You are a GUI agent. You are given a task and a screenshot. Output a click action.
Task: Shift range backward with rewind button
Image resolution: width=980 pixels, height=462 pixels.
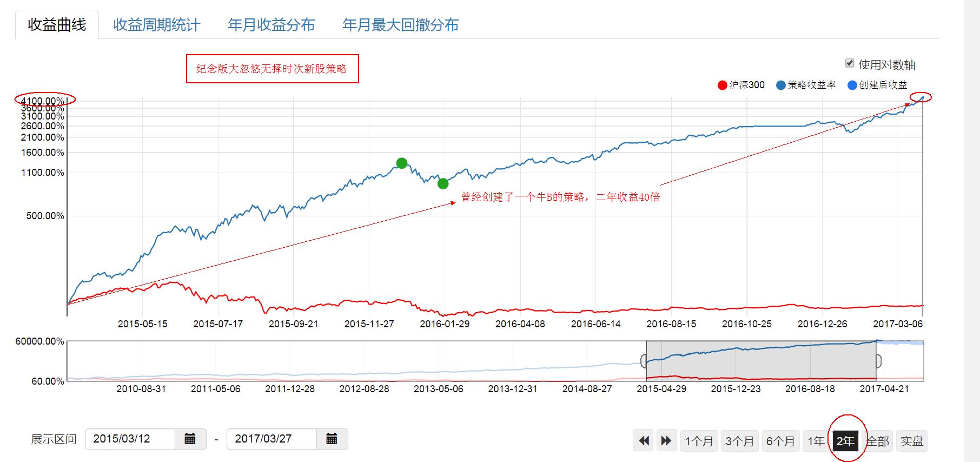tap(644, 441)
